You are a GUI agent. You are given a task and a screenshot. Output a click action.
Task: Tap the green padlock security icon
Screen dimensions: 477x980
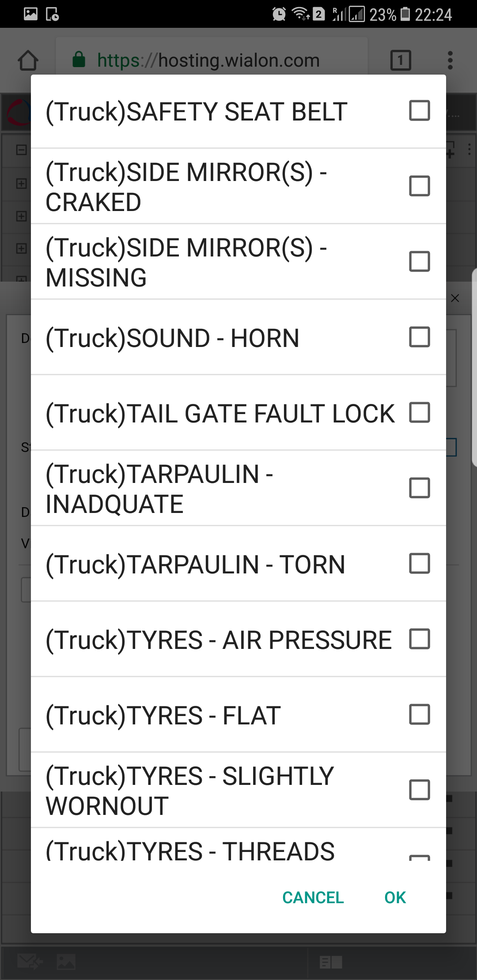pos(79,60)
